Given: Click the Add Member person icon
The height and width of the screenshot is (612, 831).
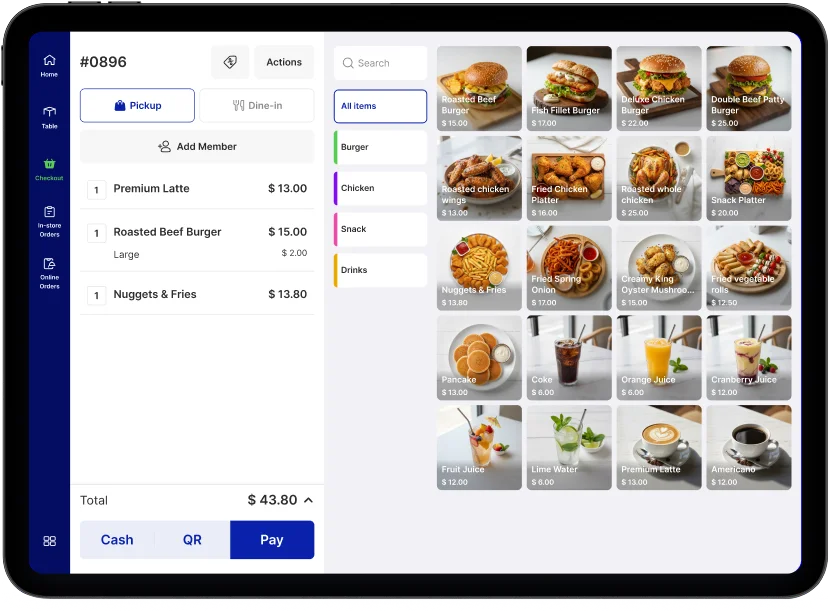Looking at the screenshot, I should click(x=164, y=146).
